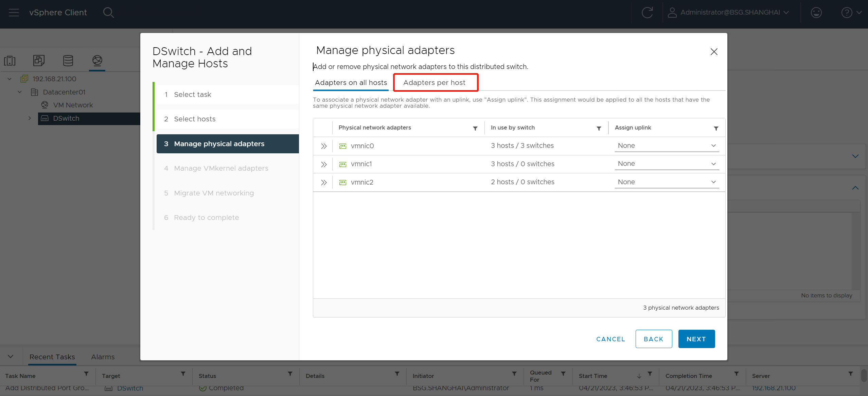Image resolution: width=868 pixels, height=396 pixels.
Task: Open the DSwitch target link in tasks
Action: (x=130, y=388)
